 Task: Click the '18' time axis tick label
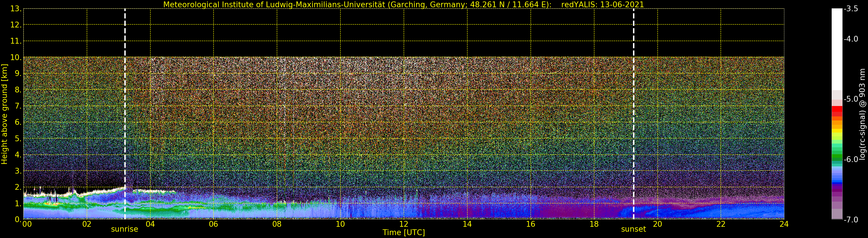coord(594,224)
